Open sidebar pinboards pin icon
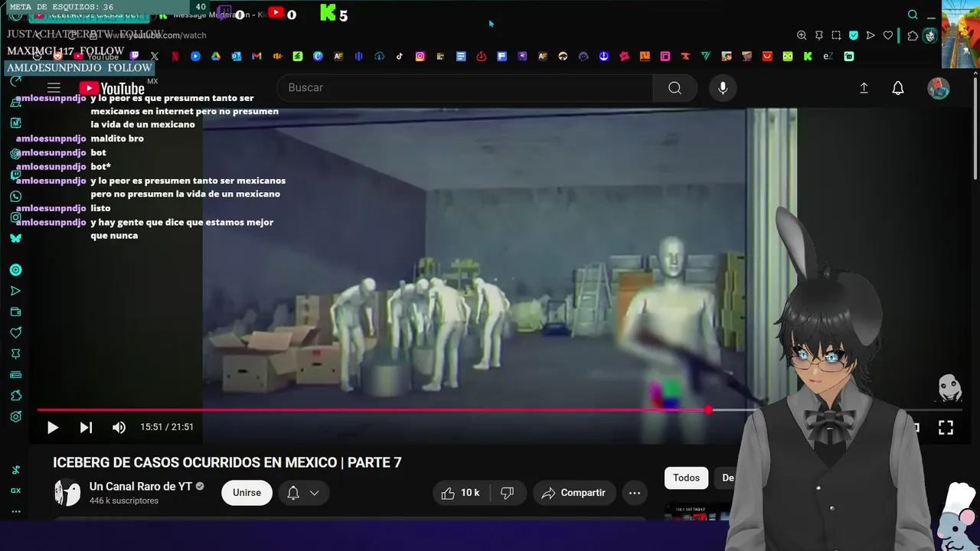Image resolution: width=980 pixels, height=551 pixels. pos(15,354)
